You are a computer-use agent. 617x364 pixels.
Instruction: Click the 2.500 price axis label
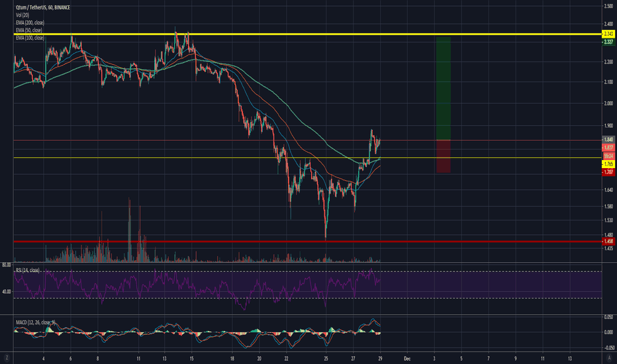(608, 6)
